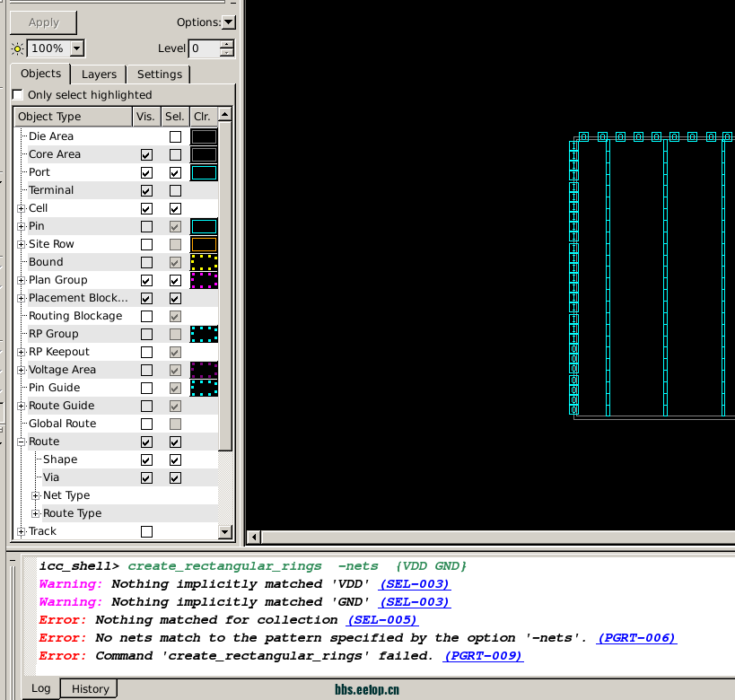Toggle Plan Group selectable checkbox
The image size is (735, 700).
click(x=175, y=280)
